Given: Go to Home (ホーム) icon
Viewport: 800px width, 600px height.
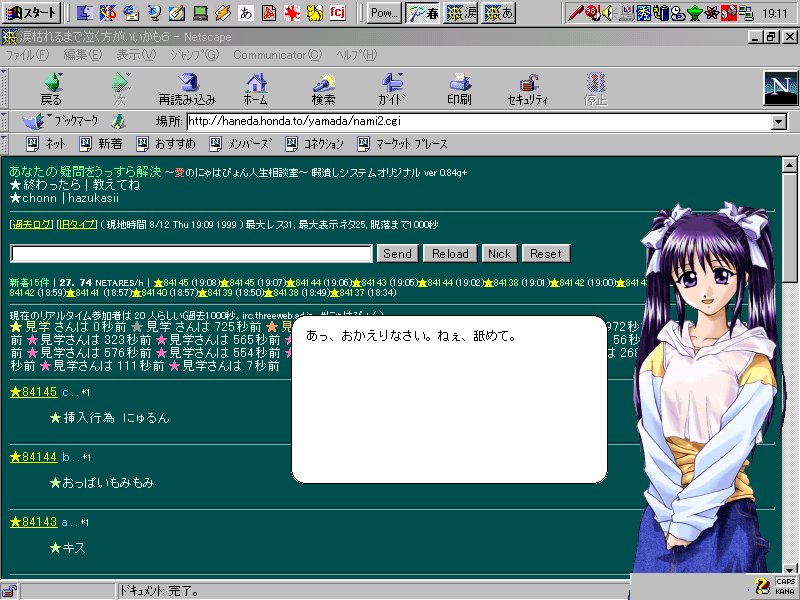Looking at the screenshot, I should 256,89.
